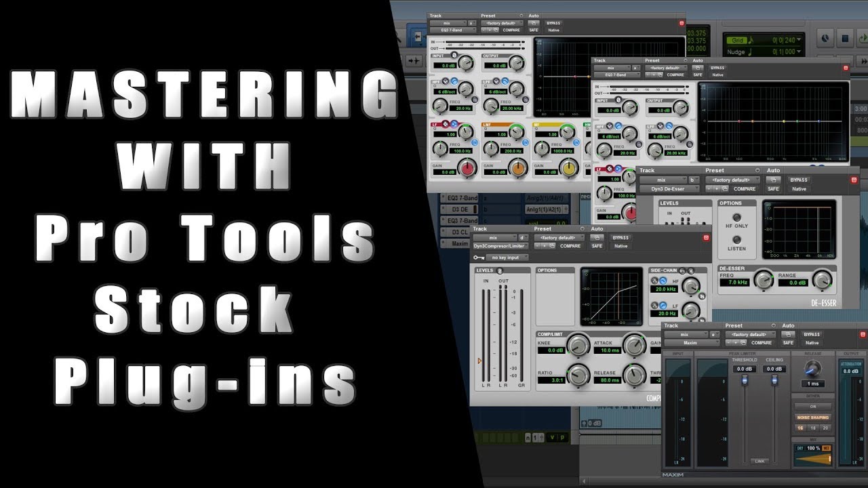Click COMPARE in the De-Esser window
Screen dimensions: 868x488
point(744,188)
